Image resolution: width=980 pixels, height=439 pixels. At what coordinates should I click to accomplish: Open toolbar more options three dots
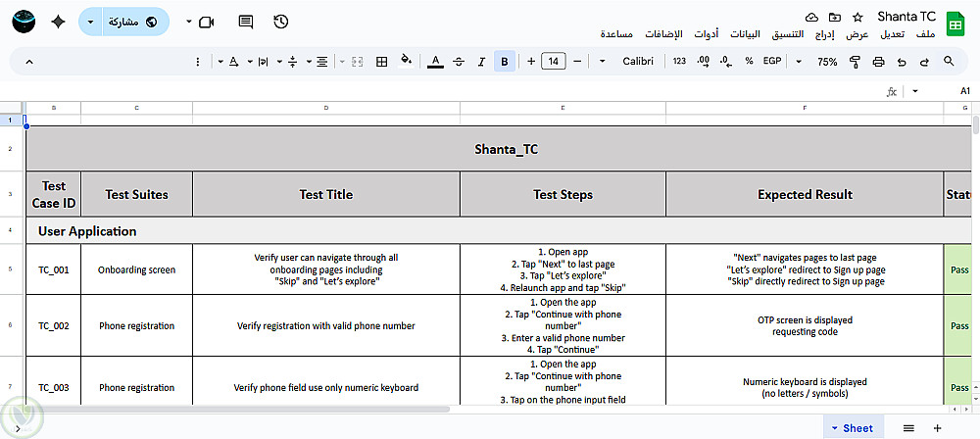point(198,62)
